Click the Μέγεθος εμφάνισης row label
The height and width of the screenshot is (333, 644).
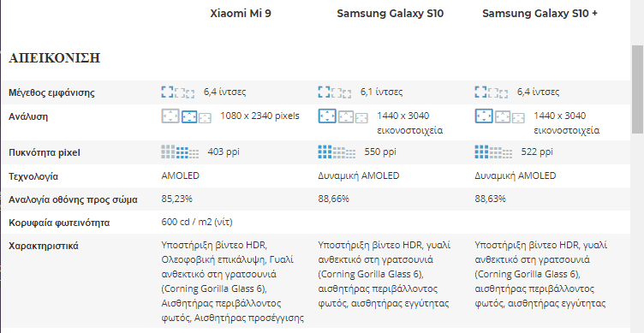click(x=51, y=92)
